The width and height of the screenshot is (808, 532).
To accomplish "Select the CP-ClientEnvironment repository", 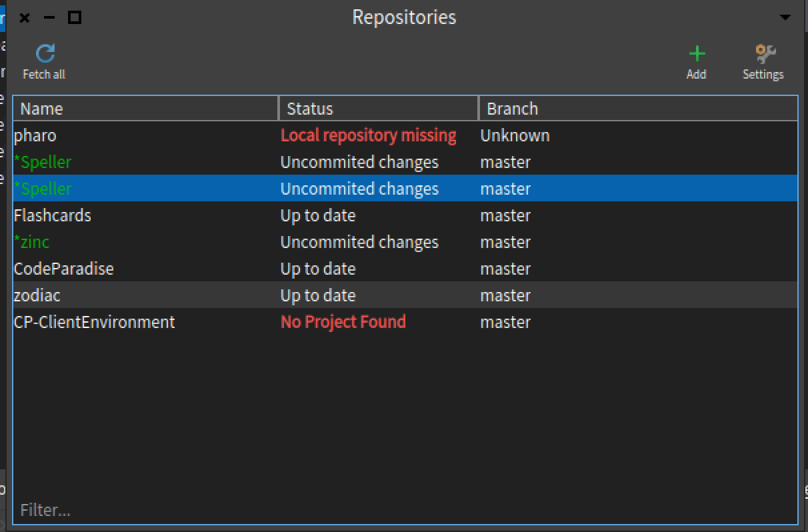I will (95, 322).
